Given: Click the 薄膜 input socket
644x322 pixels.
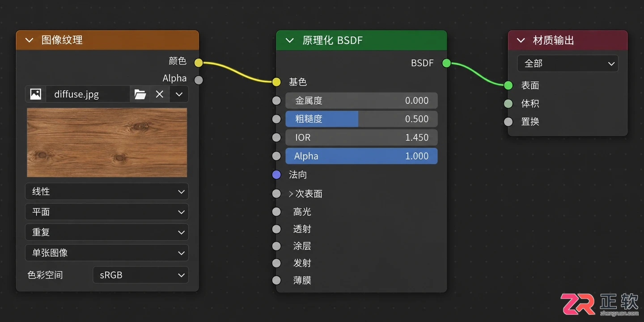Looking at the screenshot, I should (276, 280).
